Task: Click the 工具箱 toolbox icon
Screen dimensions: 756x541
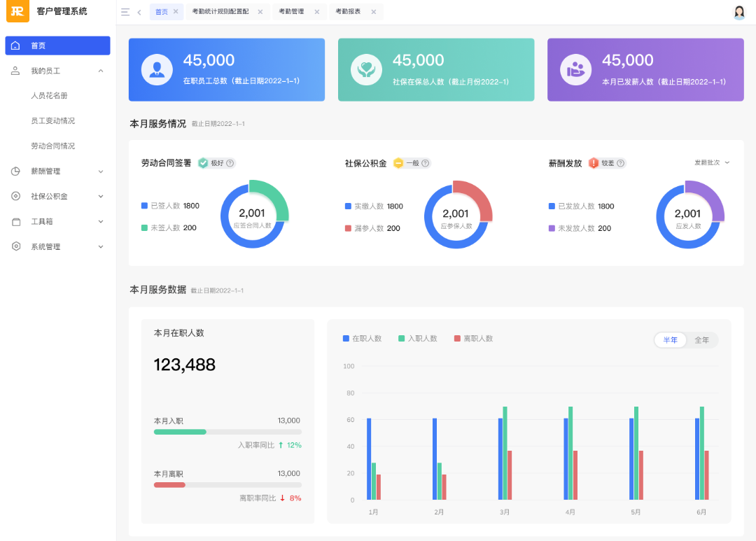Action: click(x=15, y=221)
